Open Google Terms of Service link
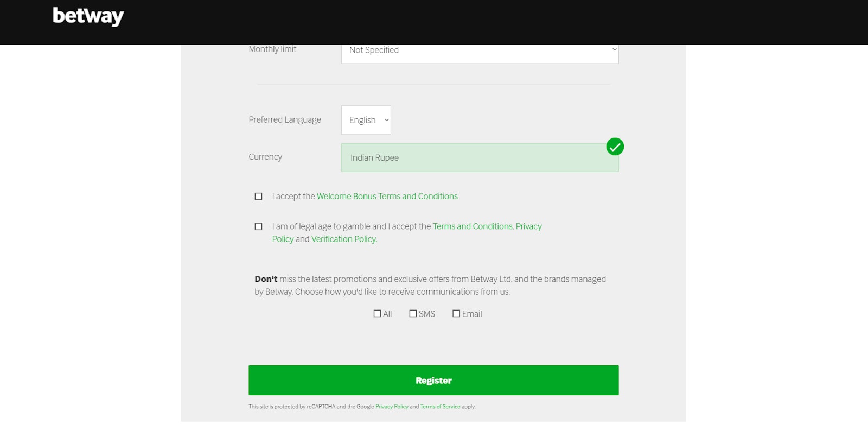 [440, 407]
